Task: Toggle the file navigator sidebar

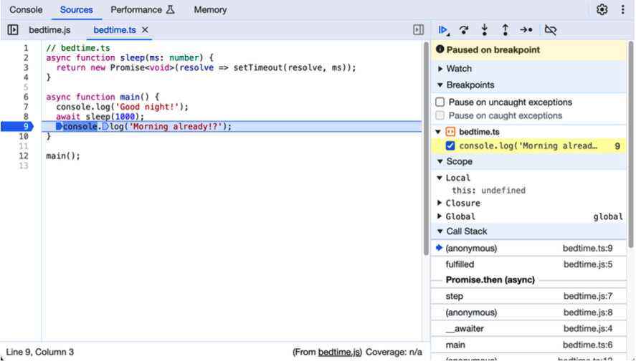Action: coord(13,30)
